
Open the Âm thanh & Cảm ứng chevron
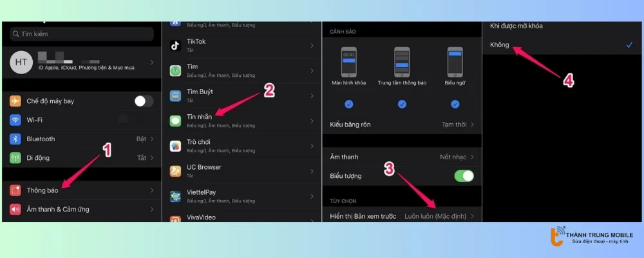click(x=152, y=210)
